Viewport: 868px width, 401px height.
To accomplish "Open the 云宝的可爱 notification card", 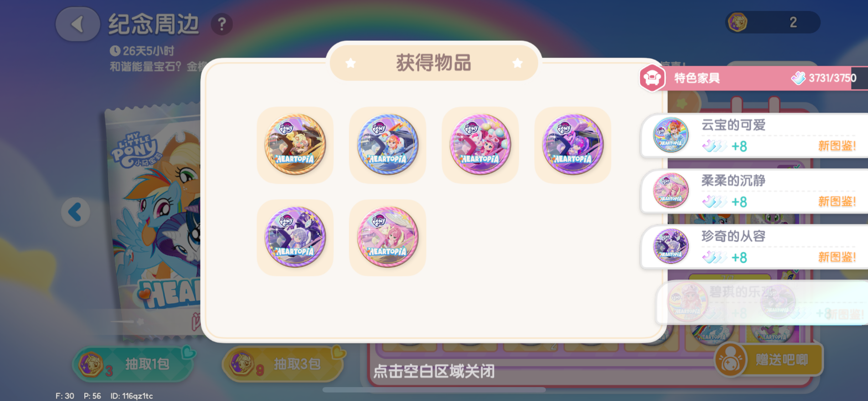I will [754, 135].
